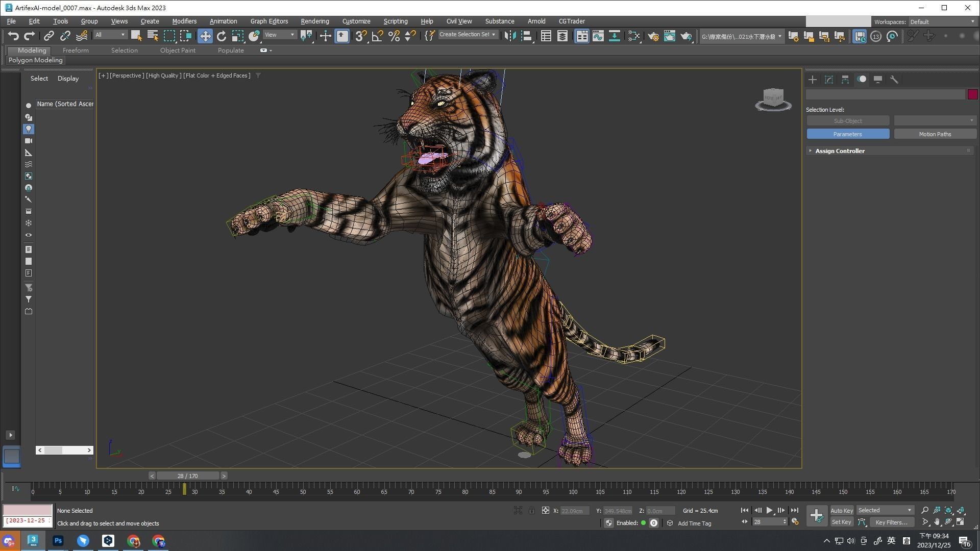Open the Hierarchy command panel tab

click(x=845, y=80)
